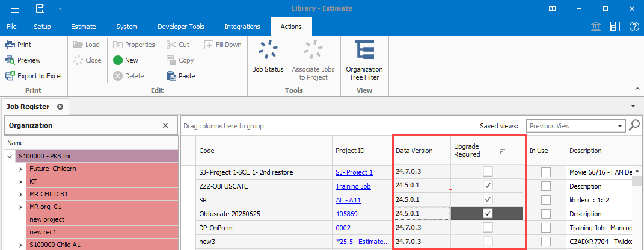The image size is (644, 250).
Task: Click the Help question mark icon
Action: point(634,27)
